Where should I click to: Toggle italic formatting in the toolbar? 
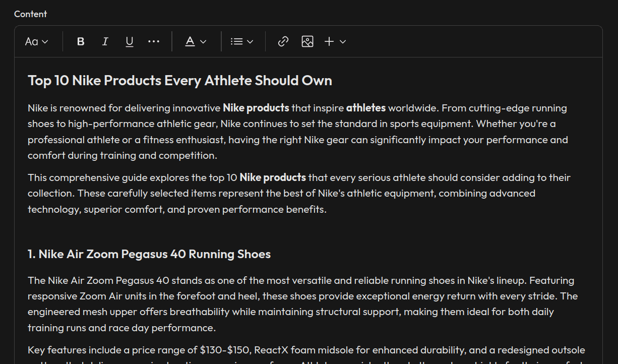[x=105, y=41]
